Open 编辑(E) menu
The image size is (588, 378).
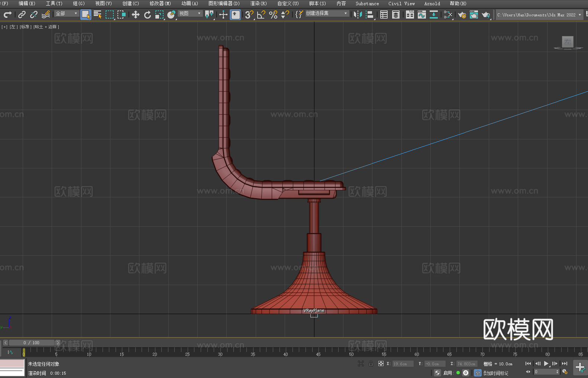click(x=27, y=3)
